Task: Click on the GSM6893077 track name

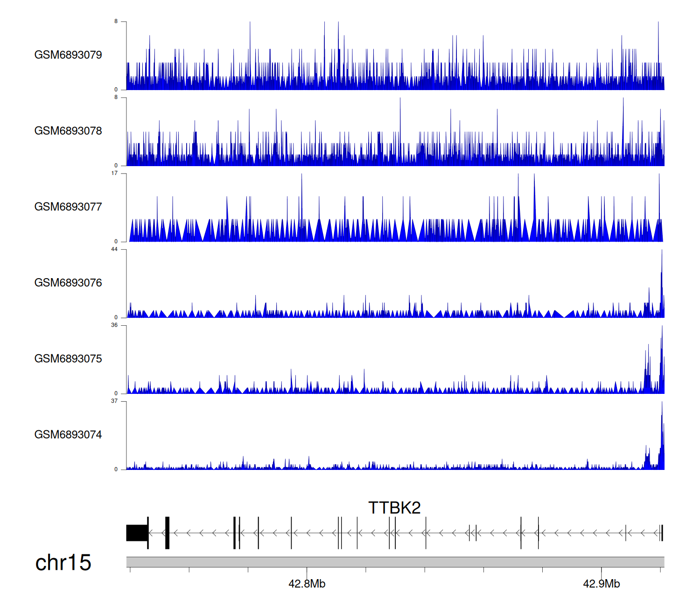Action: pyautogui.click(x=68, y=207)
